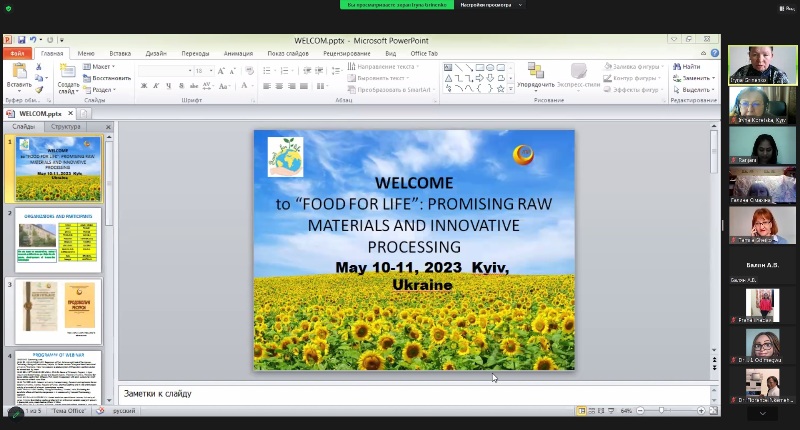Click the center text alignment icon
This screenshot has height=430, width=800.
point(279,86)
